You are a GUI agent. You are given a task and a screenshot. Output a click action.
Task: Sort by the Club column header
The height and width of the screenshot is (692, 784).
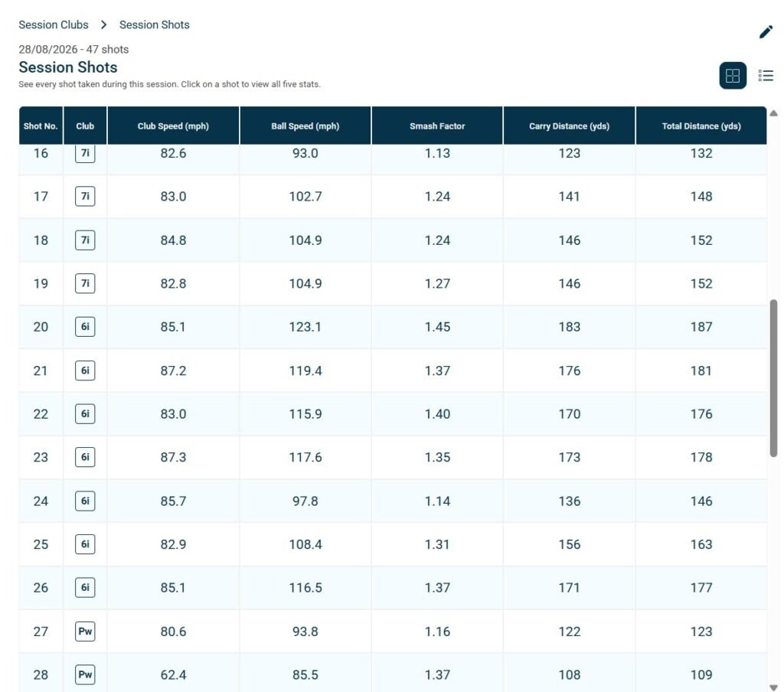[x=85, y=126]
